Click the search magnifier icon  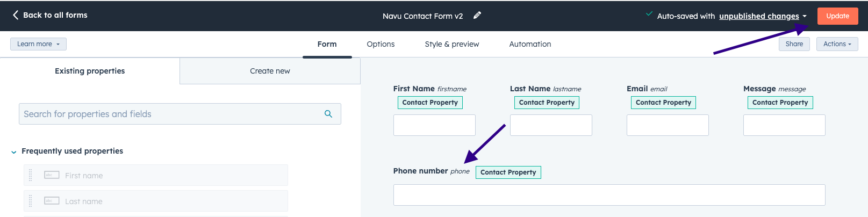tap(328, 114)
